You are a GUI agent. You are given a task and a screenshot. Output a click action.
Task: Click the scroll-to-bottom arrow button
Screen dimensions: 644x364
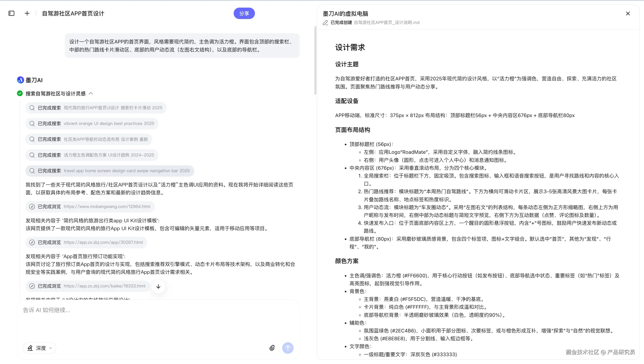[x=158, y=286]
